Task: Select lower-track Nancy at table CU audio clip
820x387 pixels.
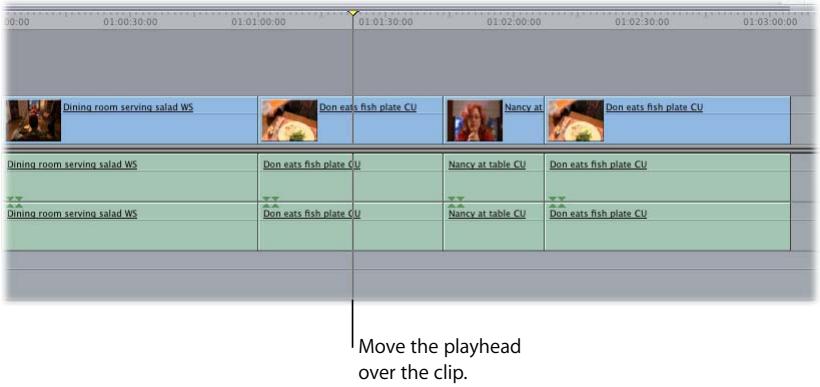Action: click(x=494, y=227)
